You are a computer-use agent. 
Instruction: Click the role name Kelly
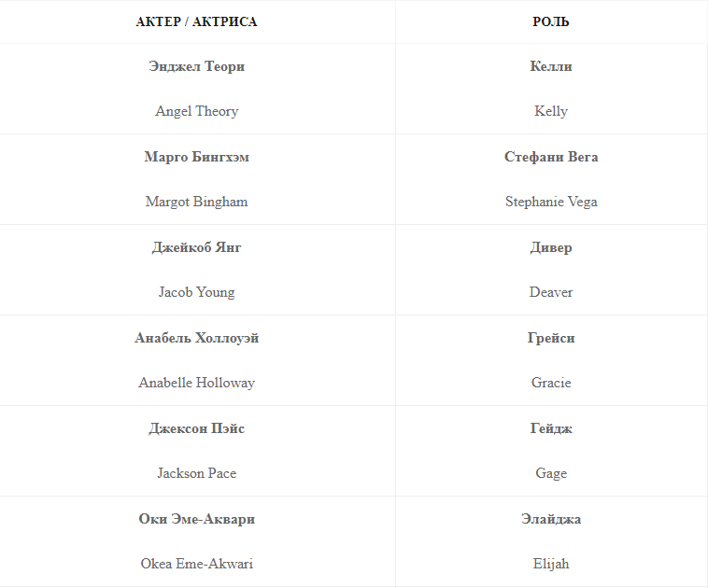point(551,111)
